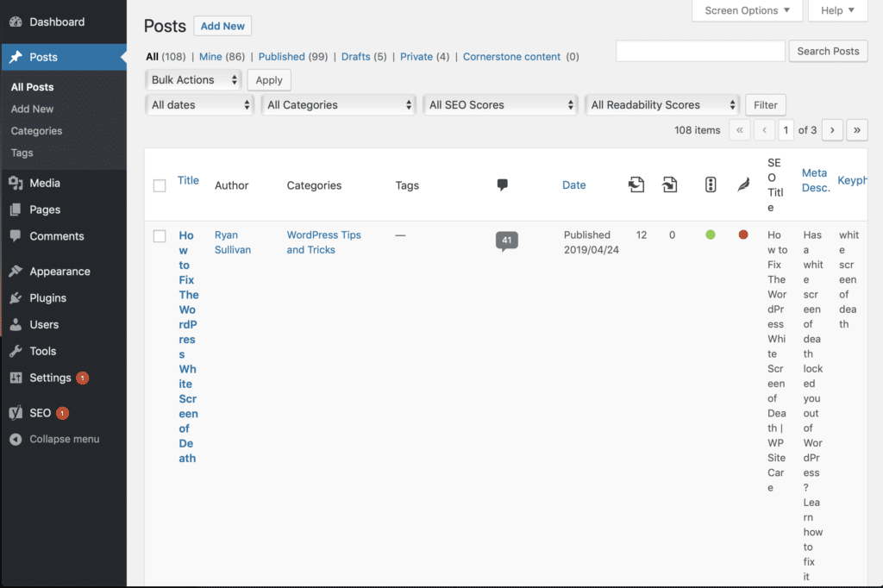Click the Yoast SEO icon in sidebar
Viewport: 883px width, 588px height.
tap(16, 413)
